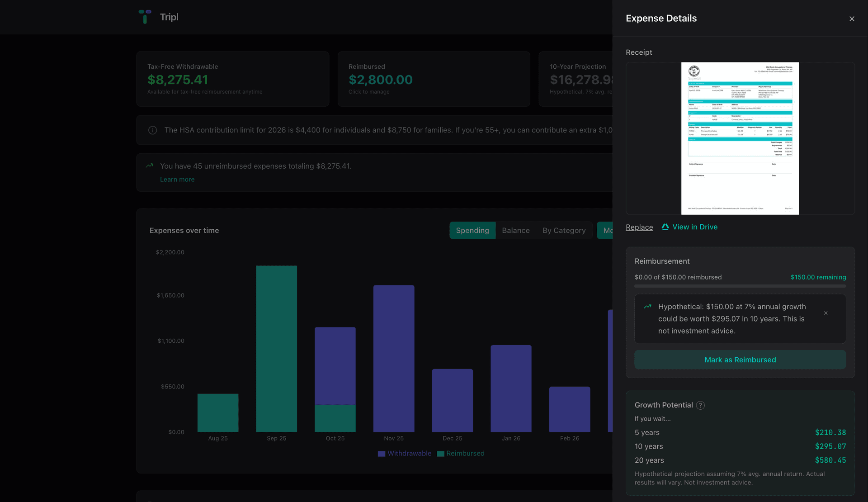Viewport: 868px width, 502px height.
Task: Open the Growth Potential help icon
Action: 700,405
